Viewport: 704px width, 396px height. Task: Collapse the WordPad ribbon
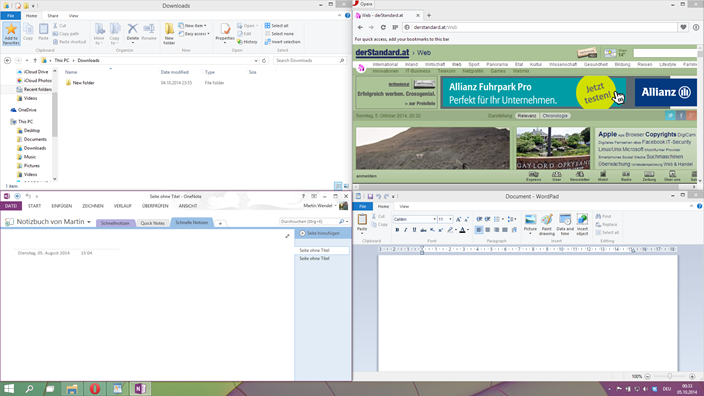pyautogui.click(x=691, y=206)
